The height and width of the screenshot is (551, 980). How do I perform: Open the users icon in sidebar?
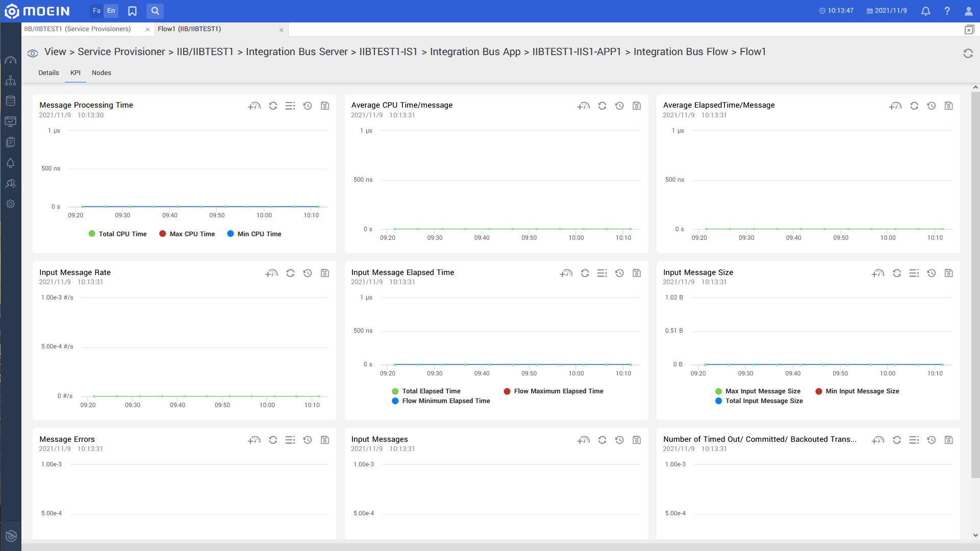click(x=10, y=183)
